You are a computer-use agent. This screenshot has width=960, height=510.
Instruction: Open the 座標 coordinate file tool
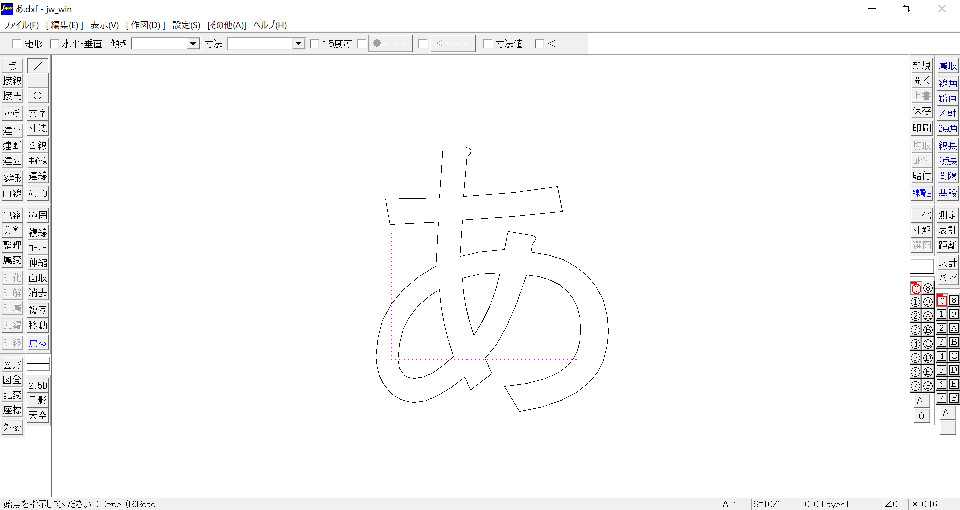(12, 410)
